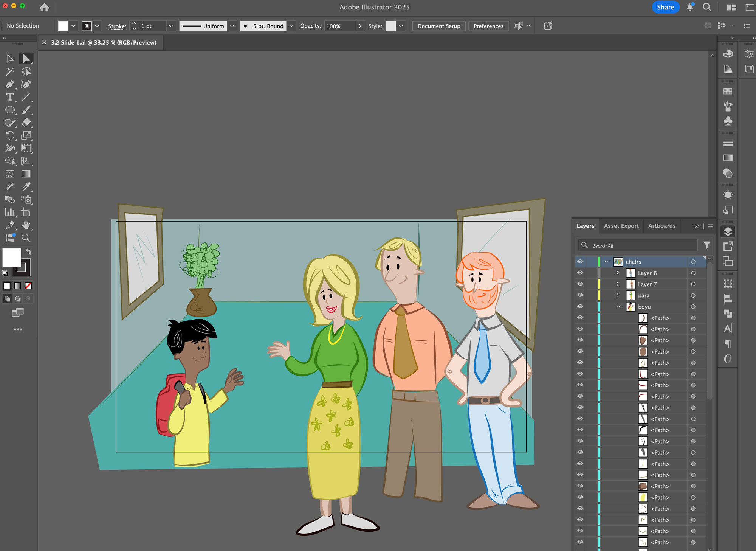Screen dimensions: 756x551
Task: Open the brush definition dropdown
Action: 291,26
